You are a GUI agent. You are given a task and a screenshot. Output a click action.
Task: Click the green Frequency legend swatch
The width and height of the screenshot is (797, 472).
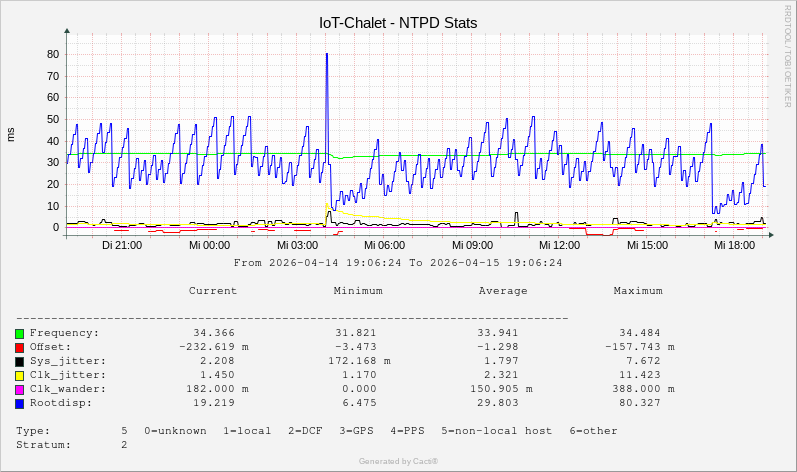tap(19, 333)
